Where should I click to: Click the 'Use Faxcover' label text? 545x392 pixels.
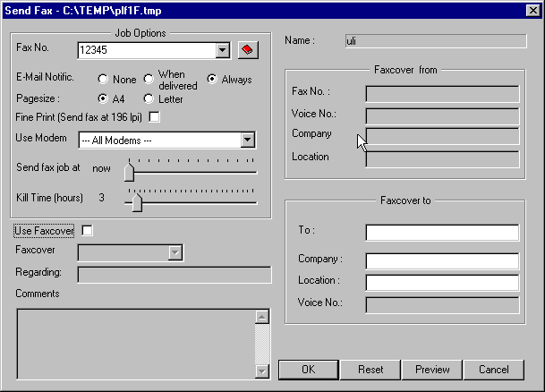coord(44,231)
